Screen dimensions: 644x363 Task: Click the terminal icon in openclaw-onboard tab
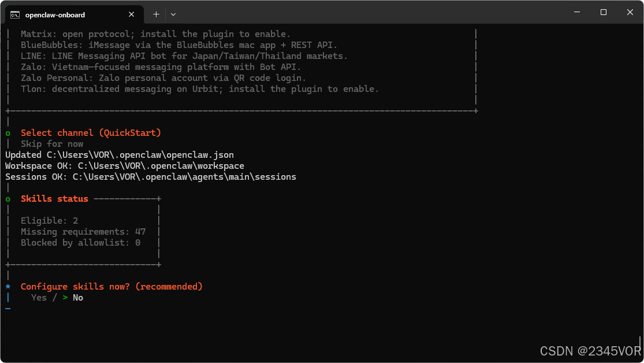[15, 15]
